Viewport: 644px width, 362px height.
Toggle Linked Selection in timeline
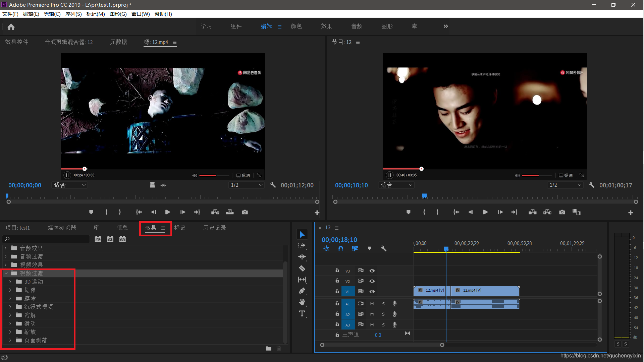click(x=355, y=248)
